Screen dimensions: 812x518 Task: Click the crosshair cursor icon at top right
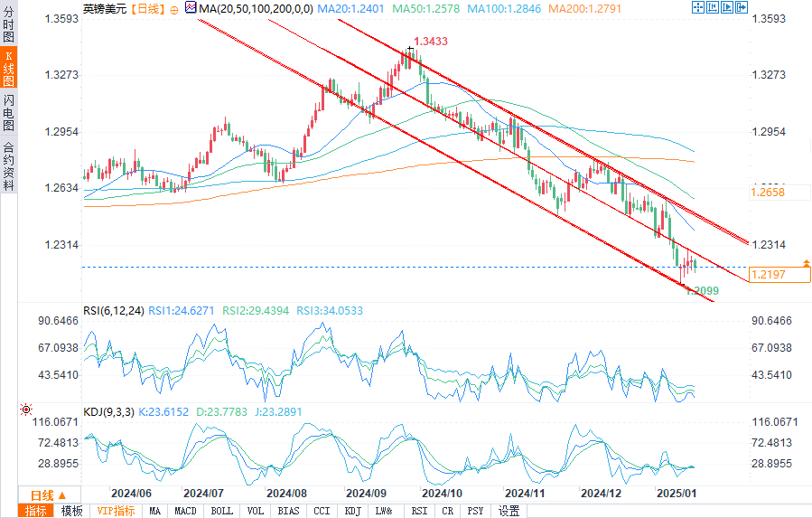click(698, 6)
